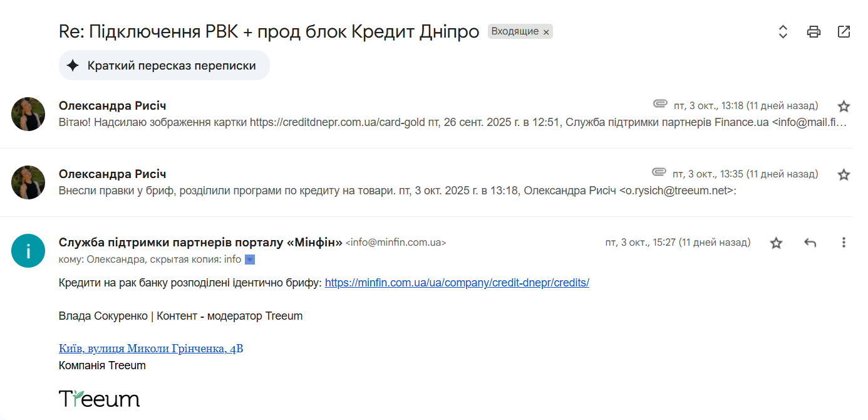868x420 pixels.
Task: Click the attachment paperclip on 13:18 message
Action: (x=659, y=104)
